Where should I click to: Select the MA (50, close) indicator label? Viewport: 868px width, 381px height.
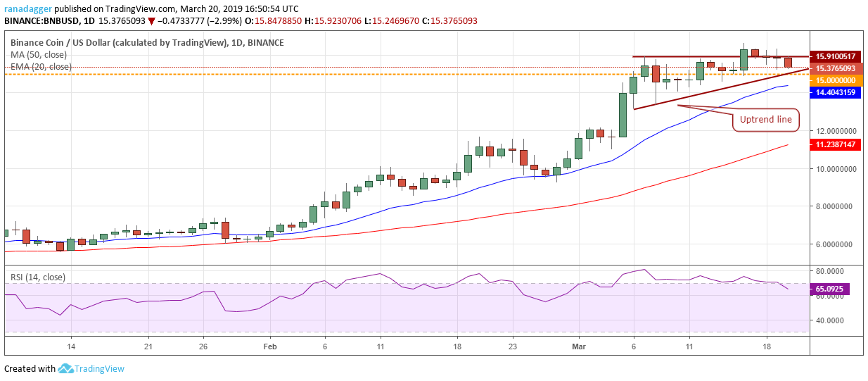pyautogui.click(x=39, y=54)
